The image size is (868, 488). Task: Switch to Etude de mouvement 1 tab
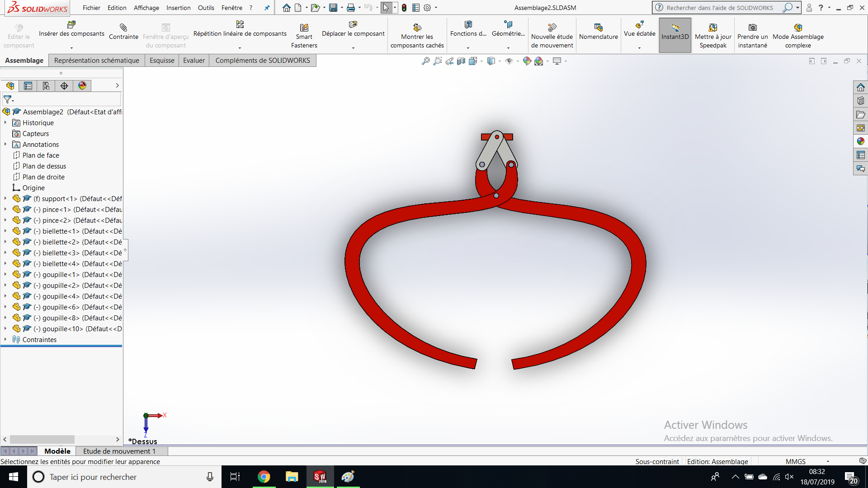(x=119, y=451)
